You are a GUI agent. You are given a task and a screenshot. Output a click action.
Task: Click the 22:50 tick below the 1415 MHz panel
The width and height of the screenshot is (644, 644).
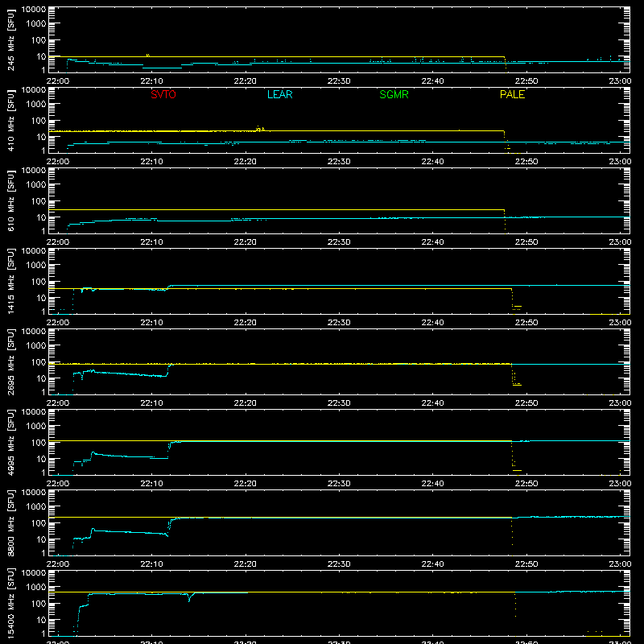pyautogui.click(x=526, y=323)
